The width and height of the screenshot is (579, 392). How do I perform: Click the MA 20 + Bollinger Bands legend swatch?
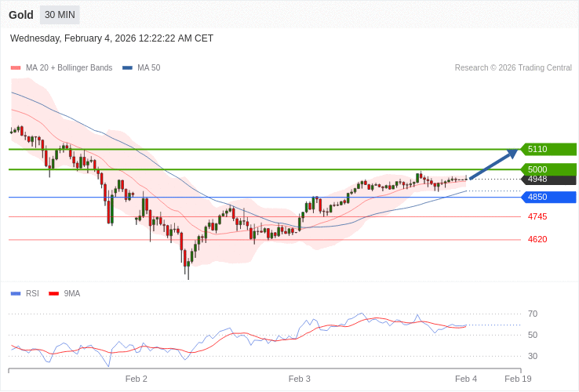pos(15,68)
